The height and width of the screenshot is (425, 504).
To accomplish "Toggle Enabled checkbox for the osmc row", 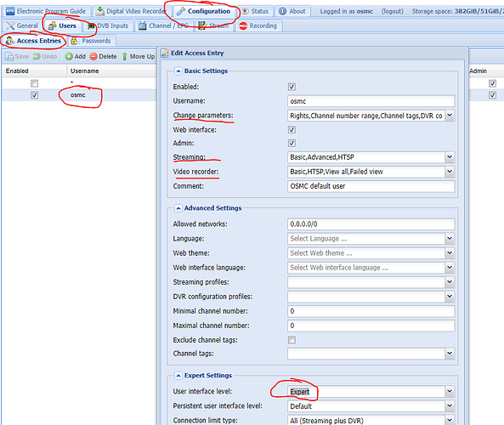I will point(34,95).
